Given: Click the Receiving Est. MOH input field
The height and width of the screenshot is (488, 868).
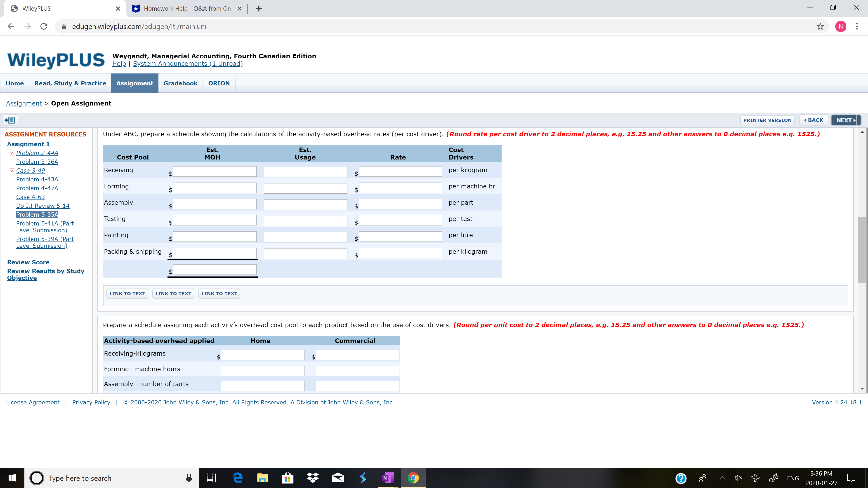Looking at the screenshot, I should click(x=215, y=171).
